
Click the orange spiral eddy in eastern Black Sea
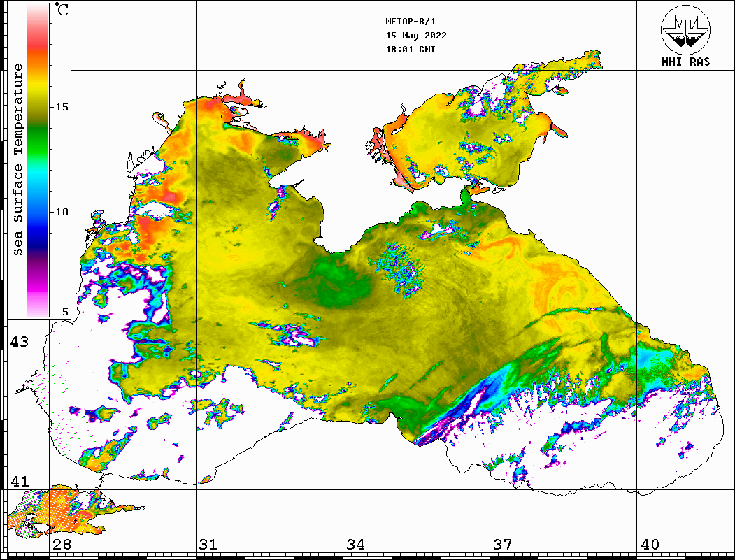click(562, 293)
